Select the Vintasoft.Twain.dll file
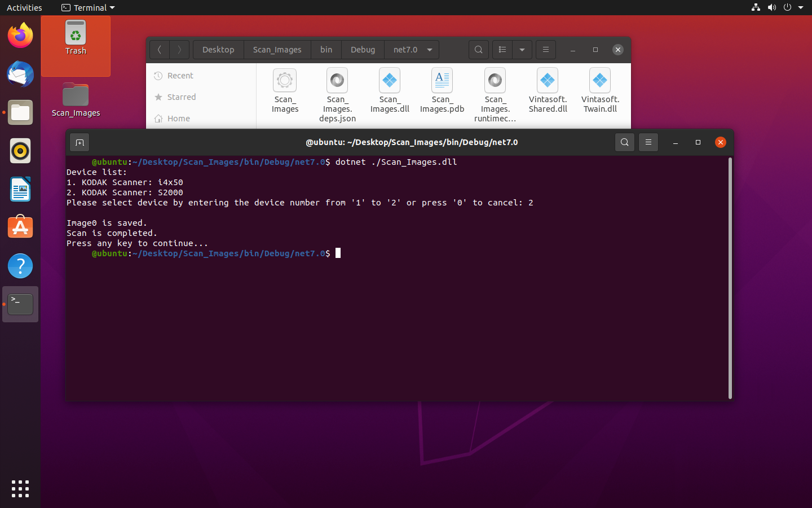The height and width of the screenshot is (508, 812). tap(600, 91)
